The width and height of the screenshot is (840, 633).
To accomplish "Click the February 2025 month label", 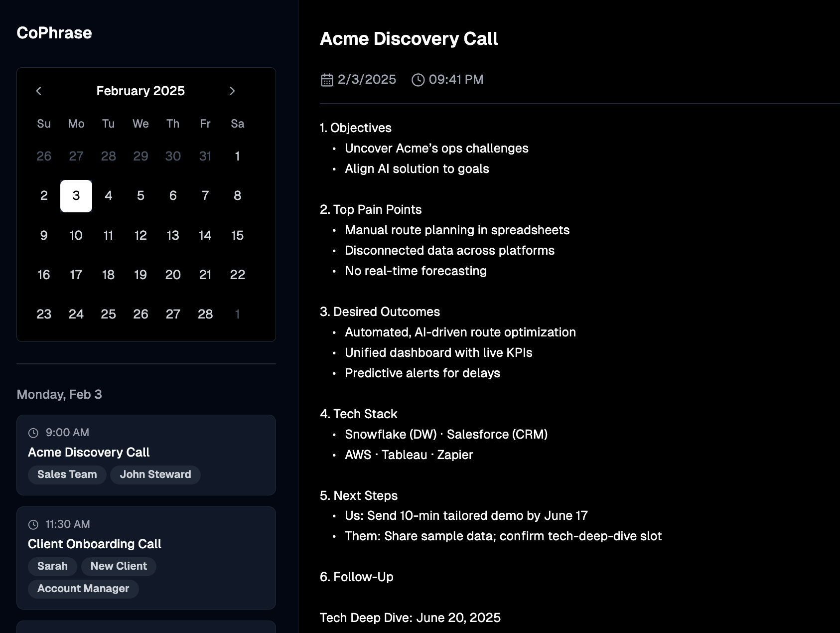I will point(140,91).
